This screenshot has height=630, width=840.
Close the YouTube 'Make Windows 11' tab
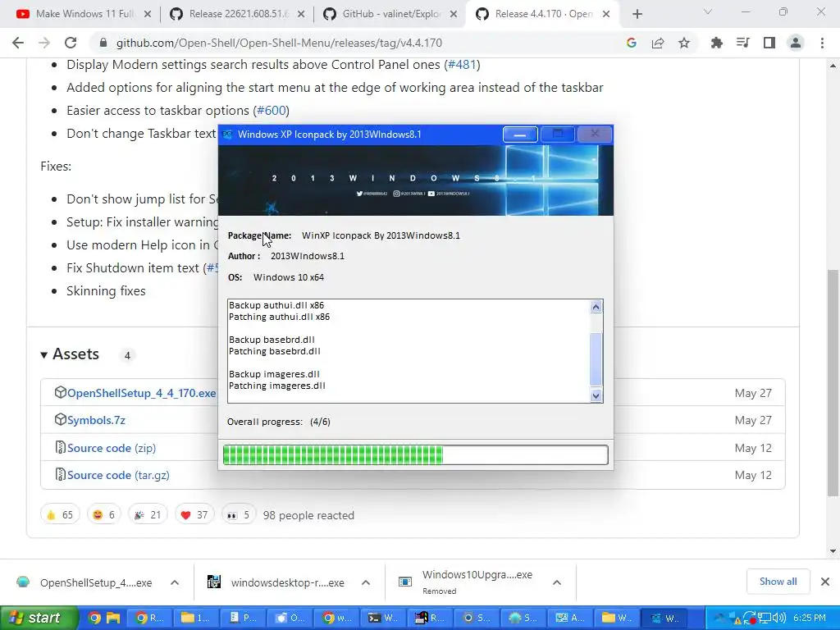pyautogui.click(x=148, y=15)
